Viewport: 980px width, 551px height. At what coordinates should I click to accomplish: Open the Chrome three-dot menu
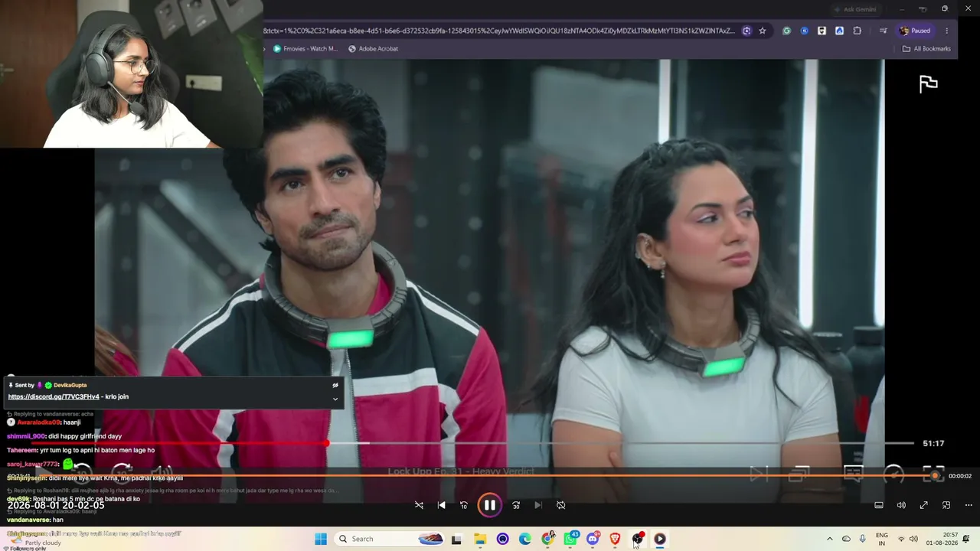pos(946,31)
